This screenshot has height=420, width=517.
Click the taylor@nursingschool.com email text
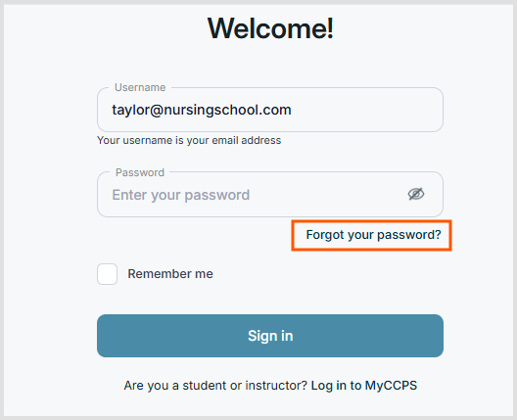coord(202,110)
